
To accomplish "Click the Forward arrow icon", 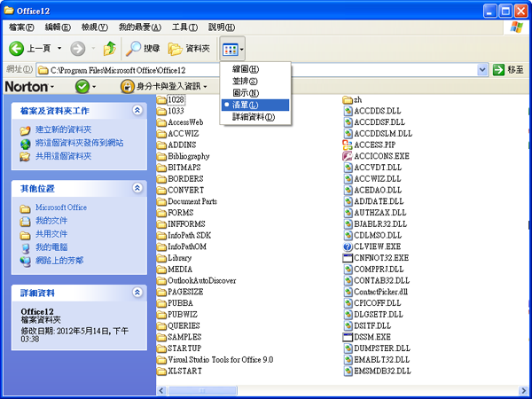I will coord(78,49).
